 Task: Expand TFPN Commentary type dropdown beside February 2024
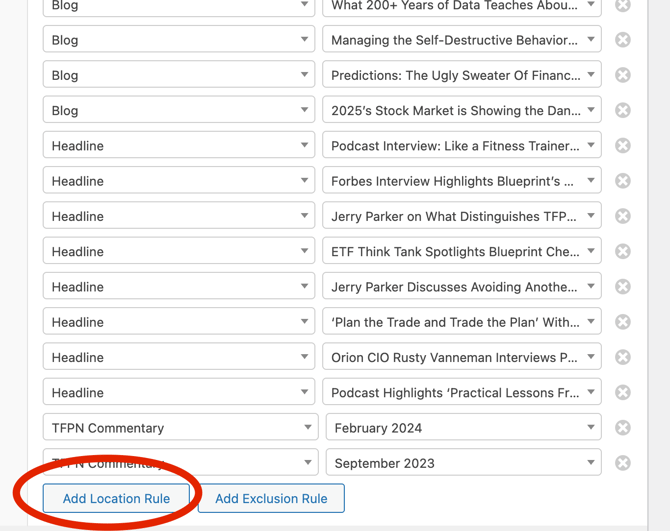pos(180,428)
